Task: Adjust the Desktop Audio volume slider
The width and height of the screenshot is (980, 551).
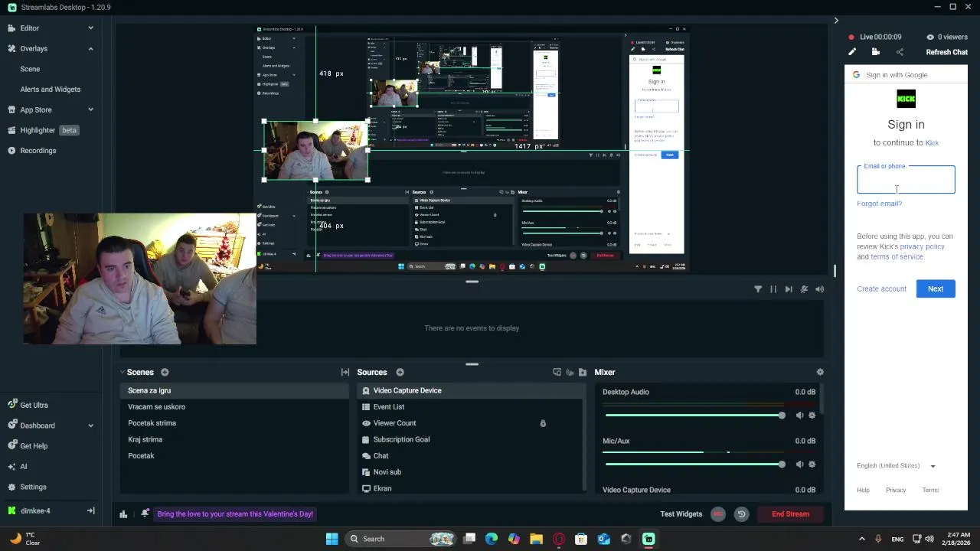Action: pos(694,416)
